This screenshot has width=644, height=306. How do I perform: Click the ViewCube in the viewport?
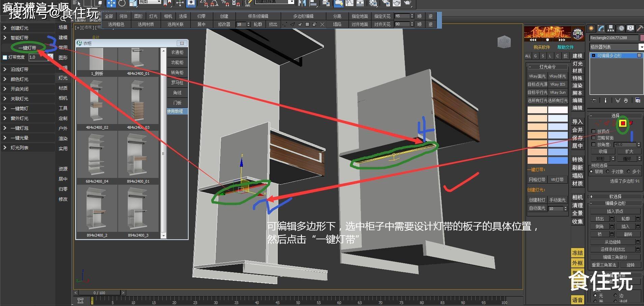[504, 42]
